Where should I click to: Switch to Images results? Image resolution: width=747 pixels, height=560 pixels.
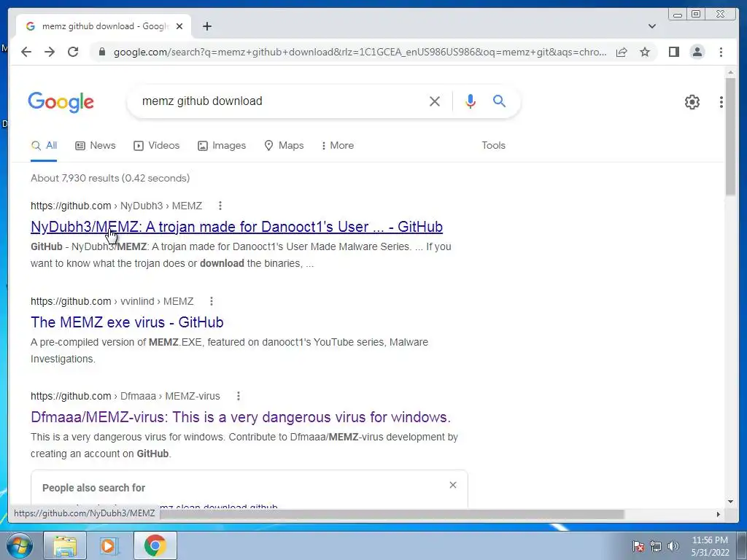222,146
